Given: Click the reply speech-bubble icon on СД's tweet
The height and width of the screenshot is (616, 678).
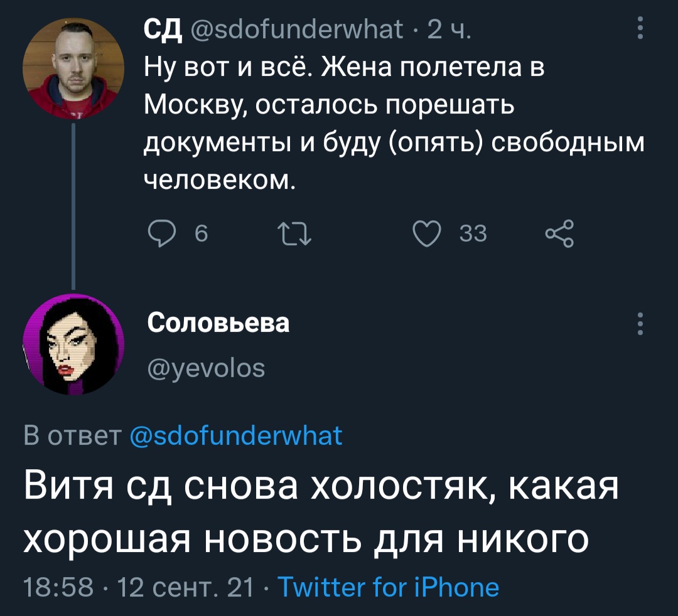Looking at the screenshot, I should (x=163, y=233).
